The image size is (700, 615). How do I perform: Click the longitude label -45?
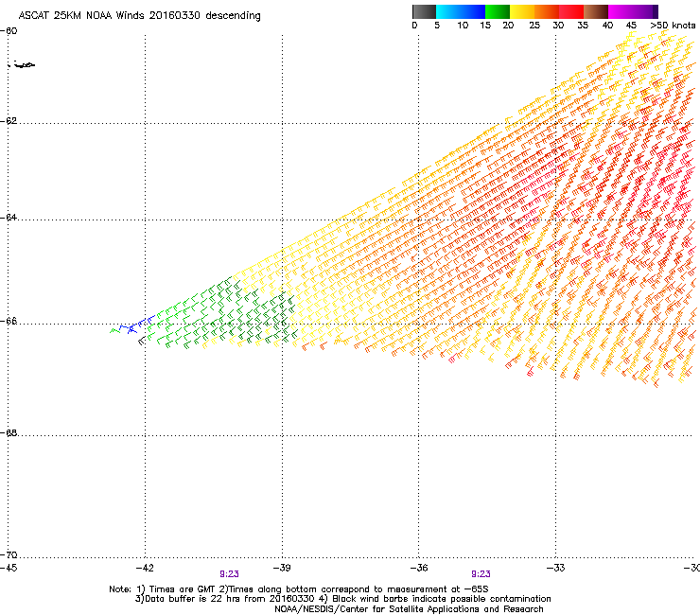[x=9, y=568]
